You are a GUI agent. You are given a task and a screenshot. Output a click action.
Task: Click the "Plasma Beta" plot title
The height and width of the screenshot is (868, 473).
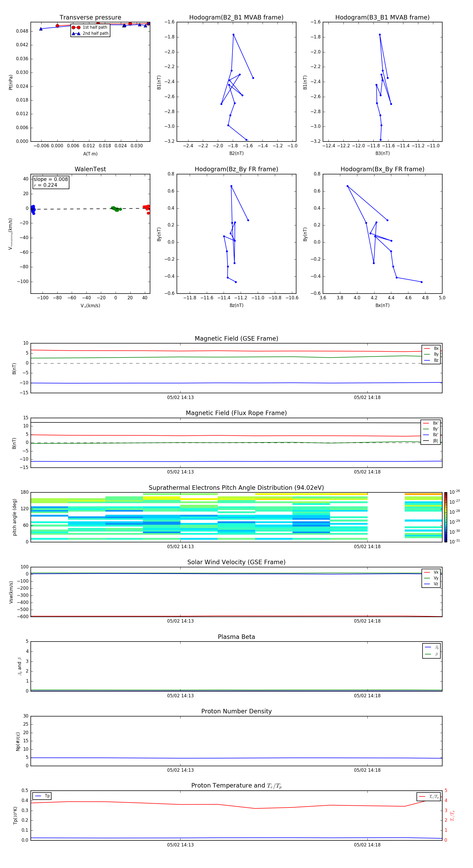tap(236, 637)
